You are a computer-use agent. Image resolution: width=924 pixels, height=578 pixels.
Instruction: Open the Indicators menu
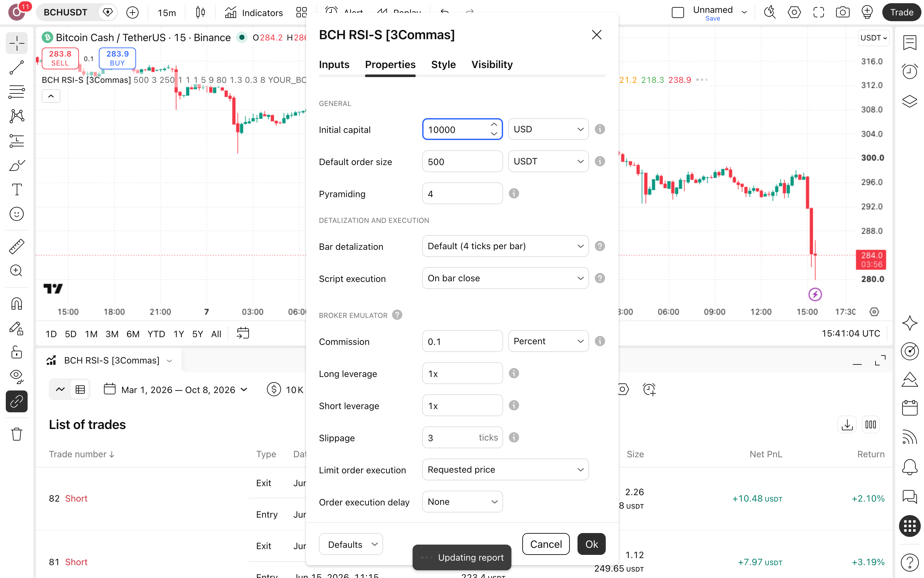click(254, 12)
